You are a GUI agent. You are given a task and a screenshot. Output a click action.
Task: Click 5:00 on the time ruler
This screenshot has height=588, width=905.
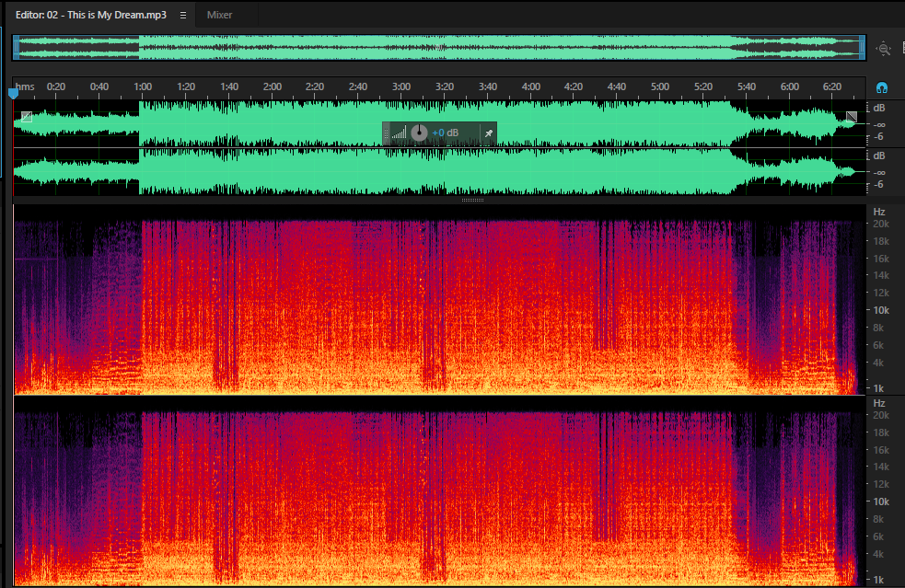pyautogui.click(x=660, y=87)
